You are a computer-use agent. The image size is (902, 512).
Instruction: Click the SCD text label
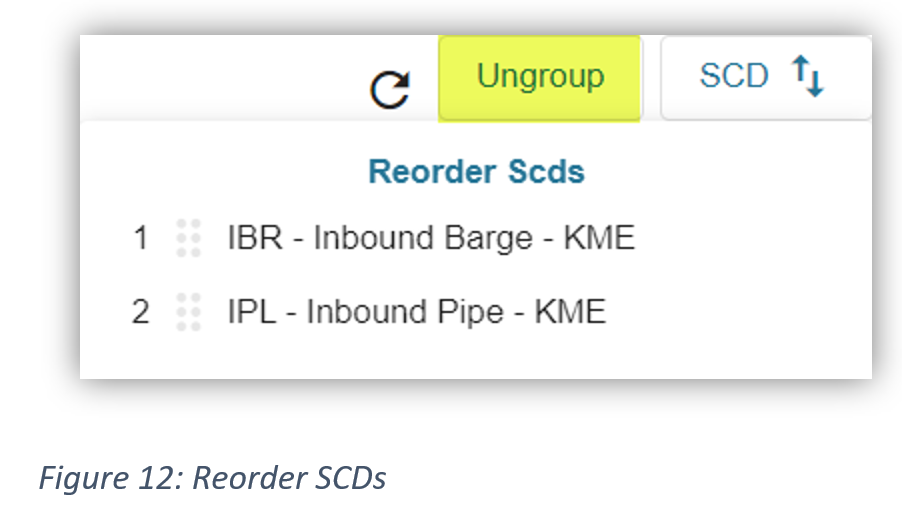coord(734,77)
